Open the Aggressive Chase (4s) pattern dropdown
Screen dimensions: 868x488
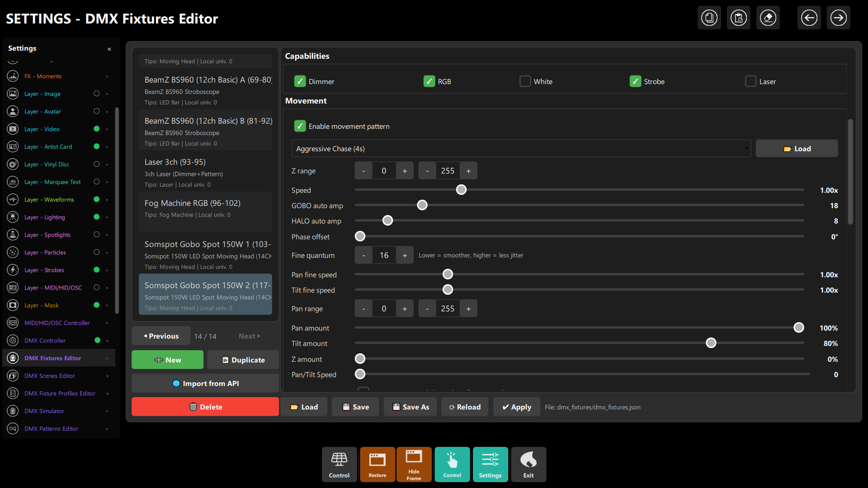point(521,149)
